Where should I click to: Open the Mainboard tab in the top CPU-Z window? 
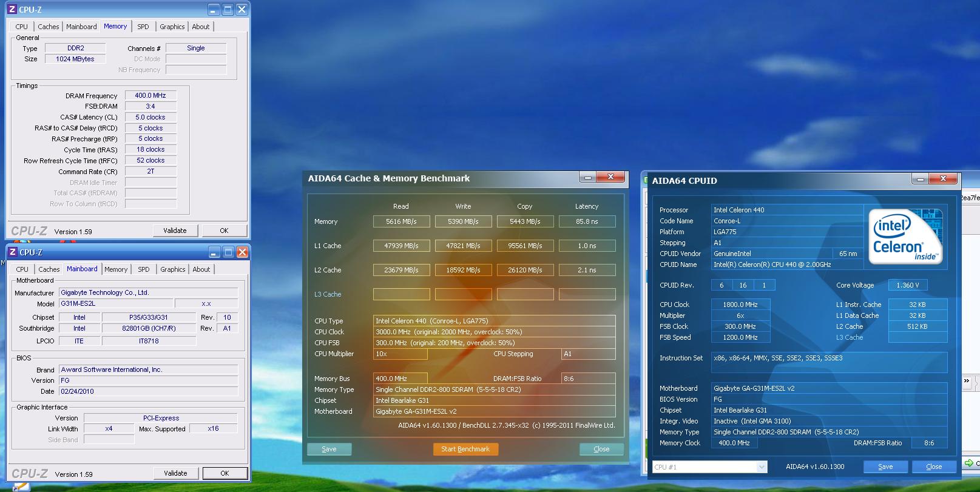[81, 27]
